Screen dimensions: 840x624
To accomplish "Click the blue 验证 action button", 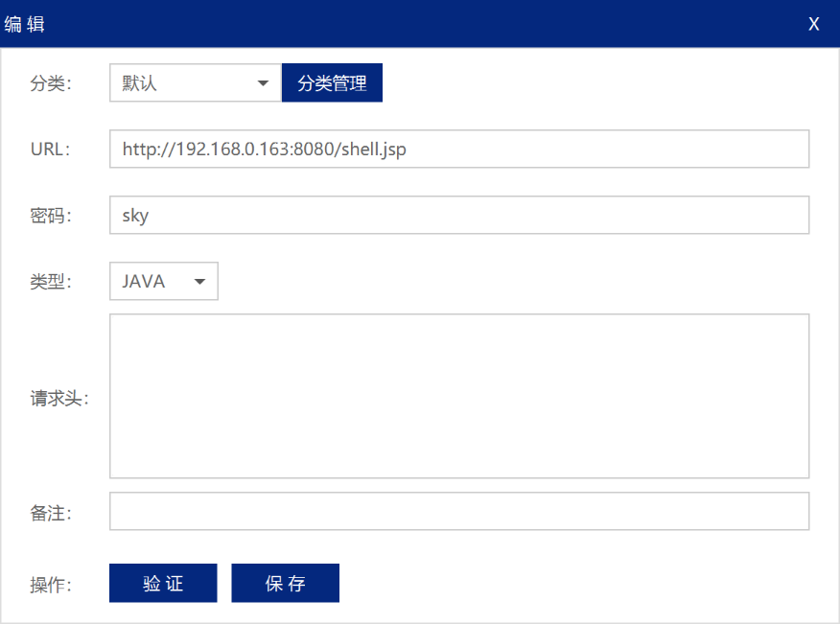I will click(163, 583).
